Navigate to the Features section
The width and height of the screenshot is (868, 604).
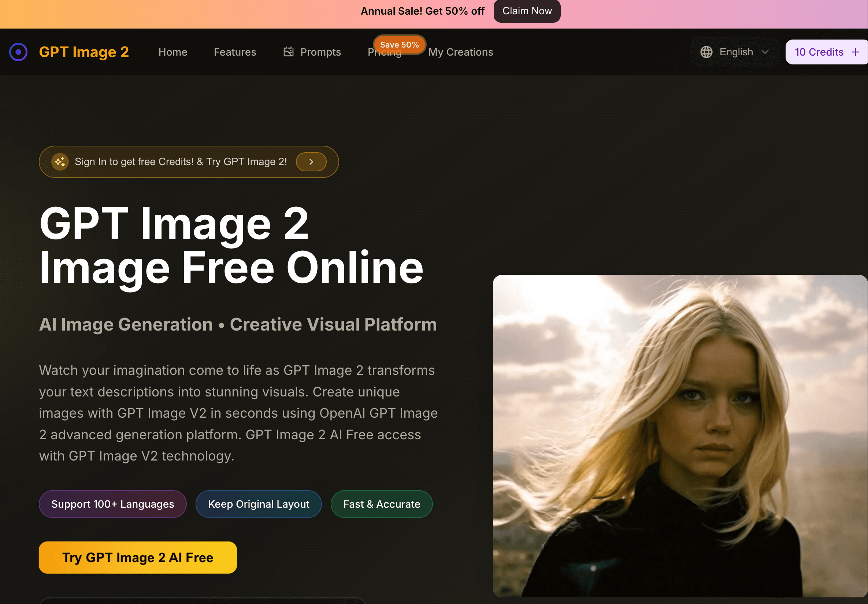(x=235, y=52)
